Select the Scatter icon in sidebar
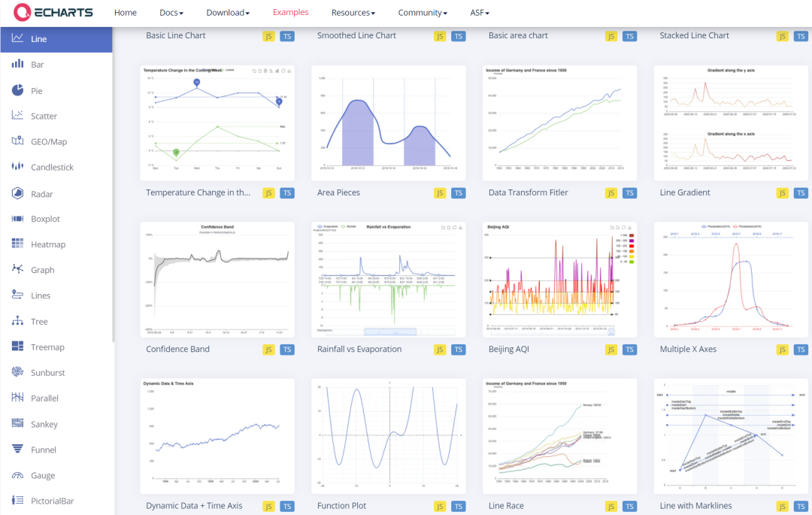 [17, 116]
